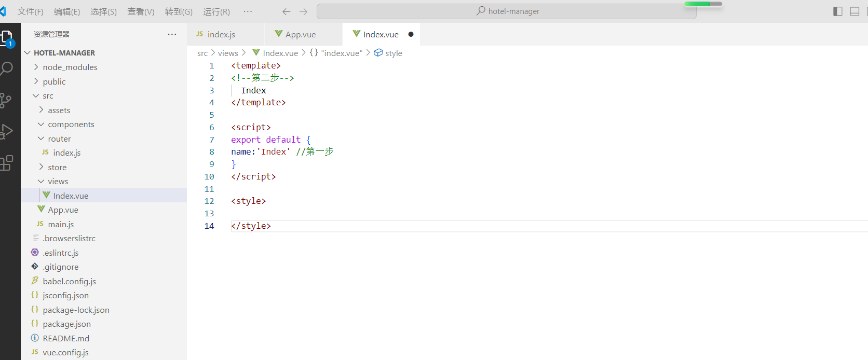The width and height of the screenshot is (868, 360).
Task: Click the "index.vue" object breadcrumb
Action: (x=336, y=53)
